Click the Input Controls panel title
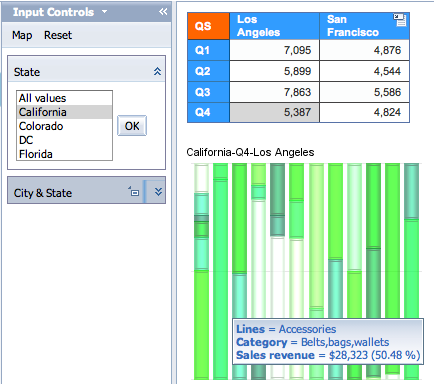This screenshot has height=384, width=434. [x=53, y=12]
